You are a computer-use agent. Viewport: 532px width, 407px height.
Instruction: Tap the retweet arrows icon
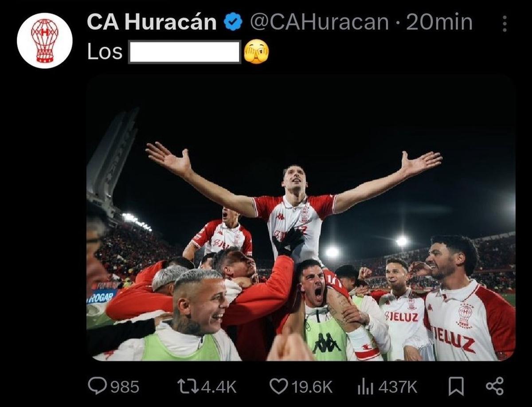(188, 387)
